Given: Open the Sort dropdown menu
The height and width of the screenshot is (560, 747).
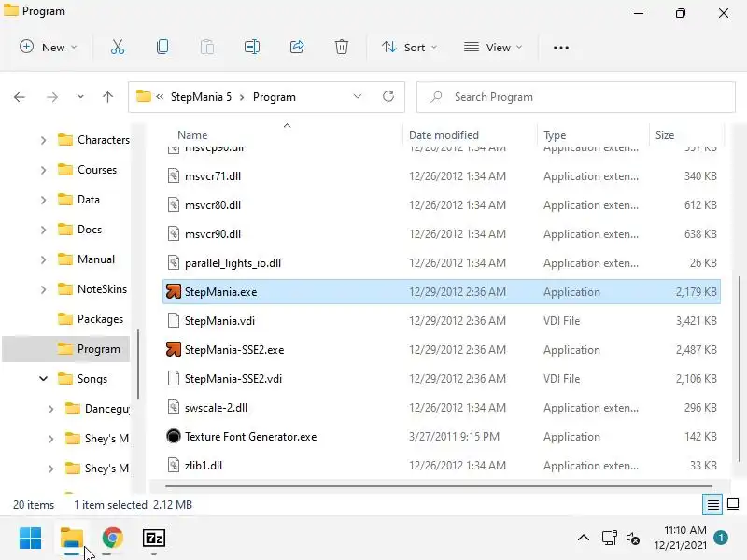Looking at the screenshot, I should pos(409,48).
